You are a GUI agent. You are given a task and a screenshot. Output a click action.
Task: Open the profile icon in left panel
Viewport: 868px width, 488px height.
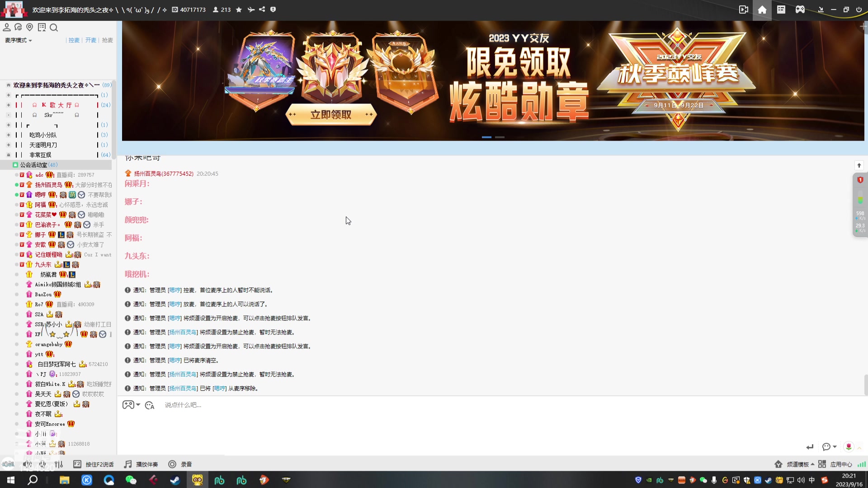pyautogui.click(x=7, y=28)
